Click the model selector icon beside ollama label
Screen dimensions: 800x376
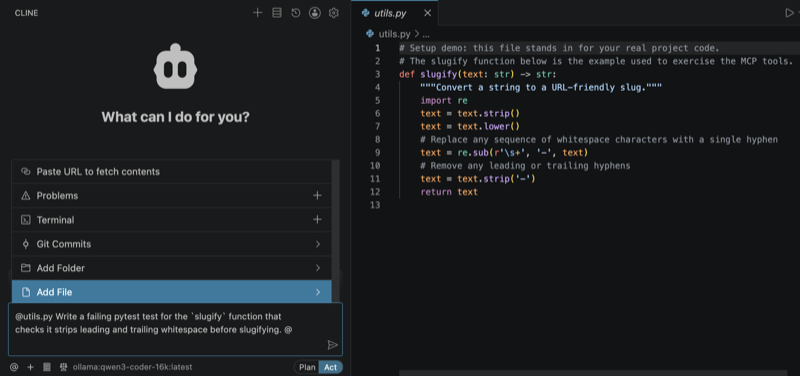pyautogui.click(x=64, y=367)
